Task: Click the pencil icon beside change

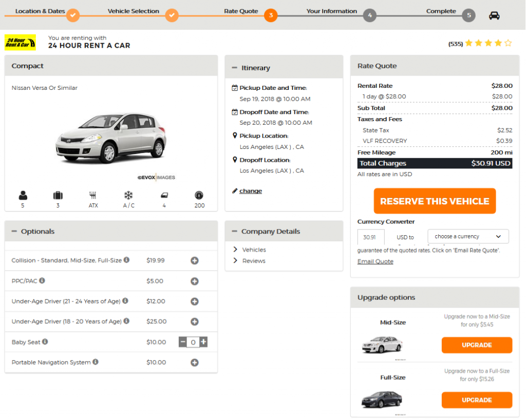Action: pos(235,190)
